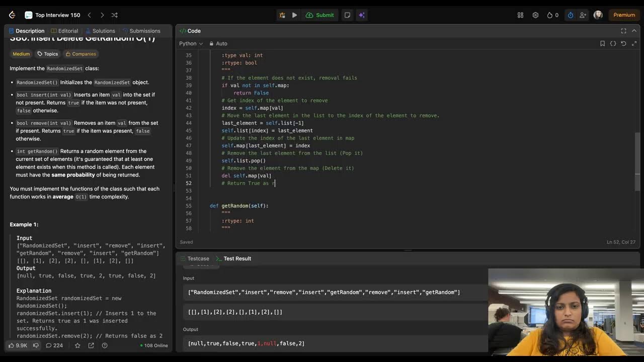The height and width of the screenshot is (362, 644).
Task: Click the invite user icon
Action: coord(583,15)
